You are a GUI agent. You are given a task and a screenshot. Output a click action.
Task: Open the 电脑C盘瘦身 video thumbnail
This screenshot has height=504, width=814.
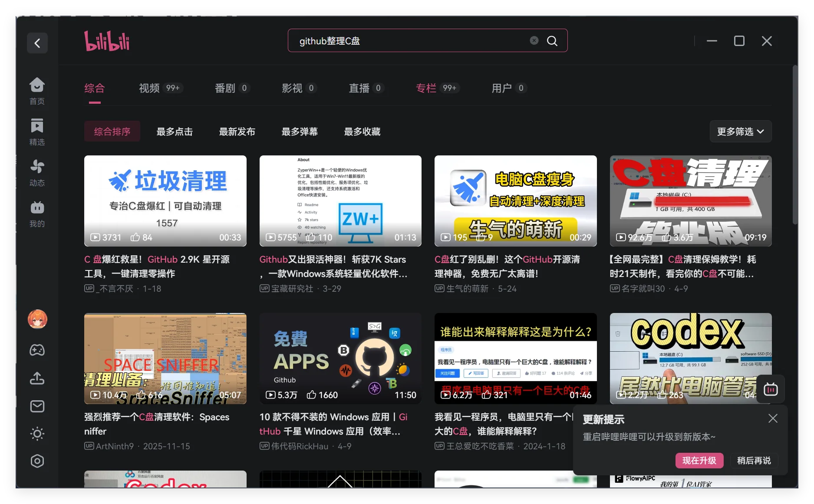(516, 201)
